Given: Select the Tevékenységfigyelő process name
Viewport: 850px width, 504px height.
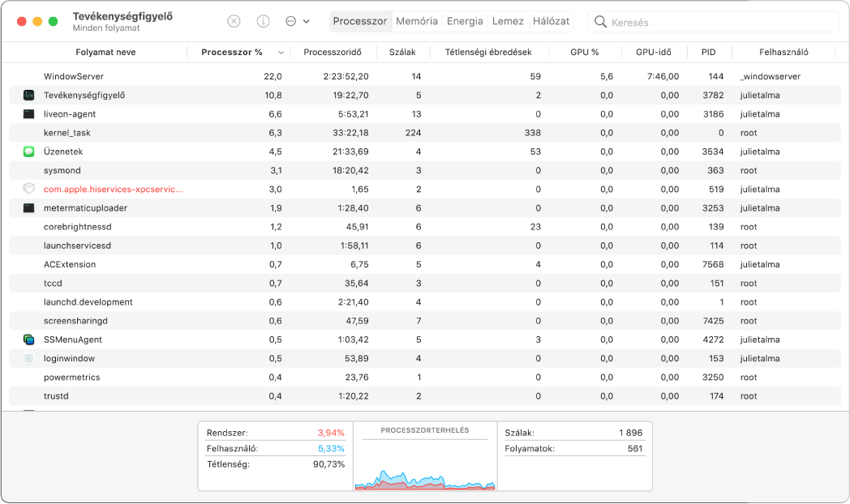Looking at the screenshot, I should 84,96.
